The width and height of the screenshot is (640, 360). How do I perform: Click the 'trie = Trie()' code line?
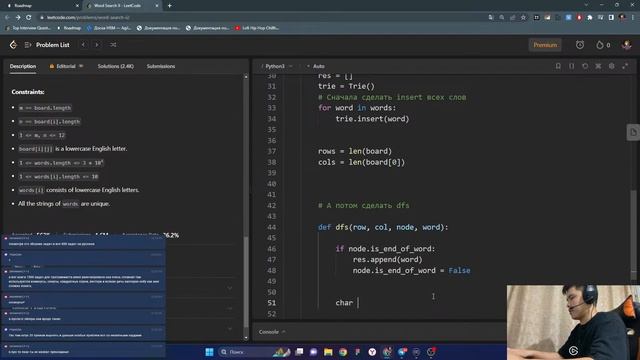[346, 86]
